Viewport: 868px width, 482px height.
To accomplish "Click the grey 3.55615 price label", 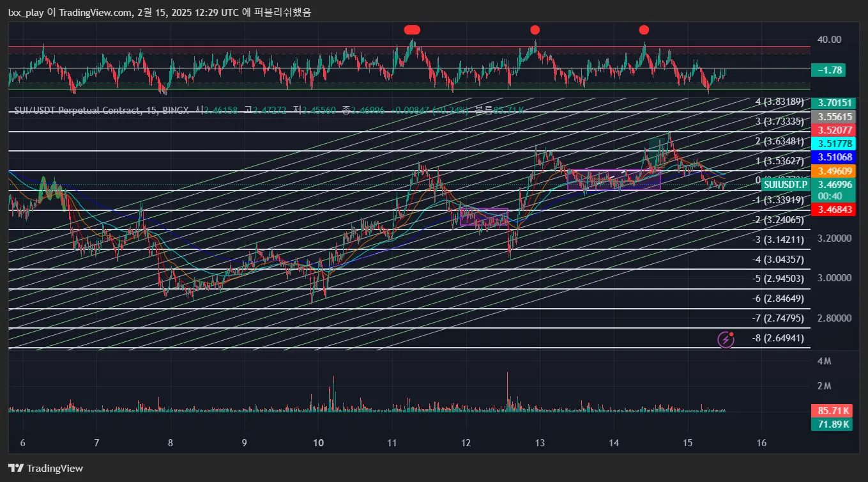I will coord(833,117).
